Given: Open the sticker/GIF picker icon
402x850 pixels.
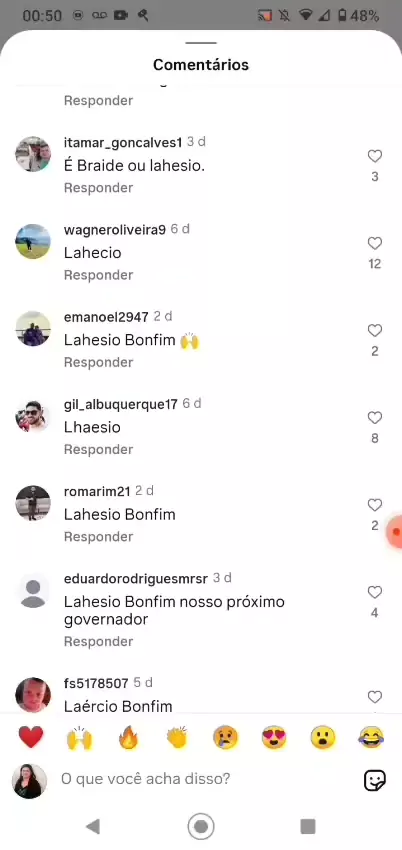Looking at the screenshot, I should point(374,780).
